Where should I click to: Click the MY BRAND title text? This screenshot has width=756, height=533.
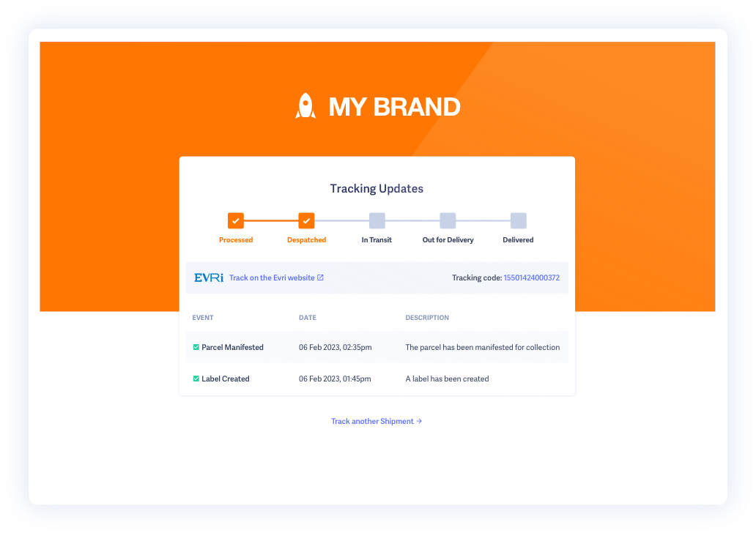(x=394, y=107)
